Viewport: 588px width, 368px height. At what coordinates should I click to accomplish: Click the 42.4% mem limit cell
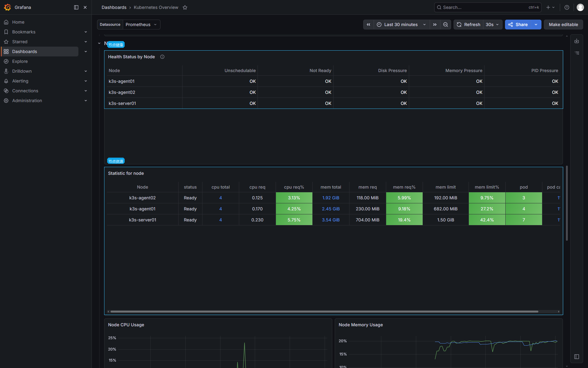click(487, 220)
